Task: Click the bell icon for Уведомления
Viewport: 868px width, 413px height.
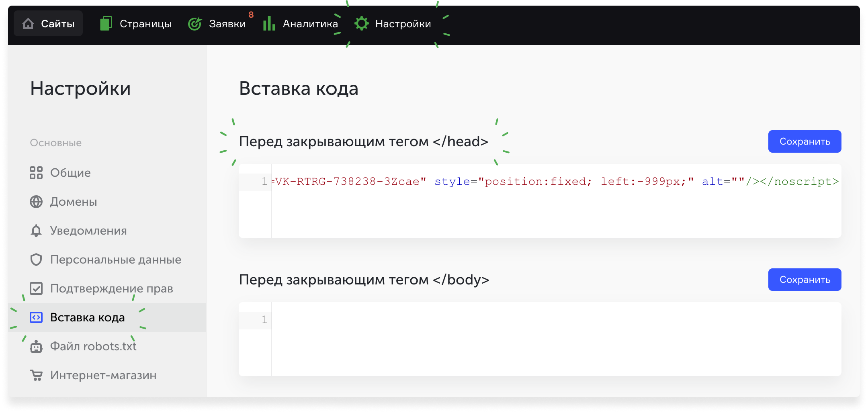Action: [36, 231]
